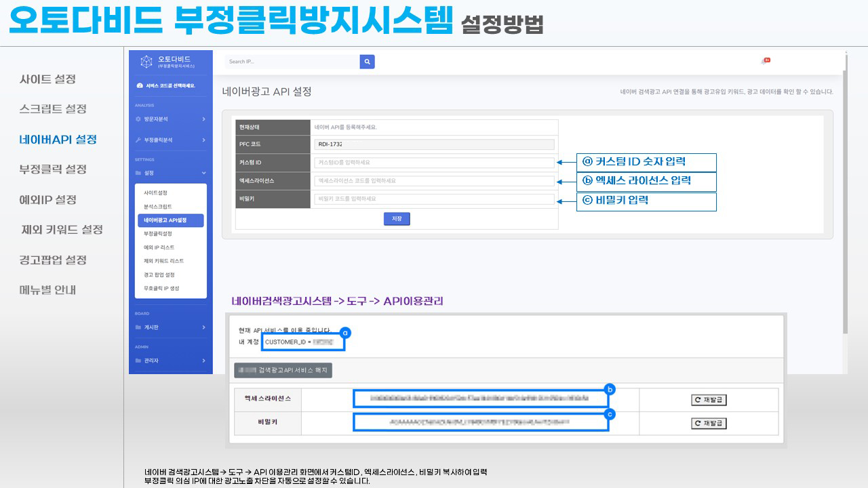Screen dimensions: 868x488
Task: Open the notification bell with red badge
Action: tap(765, 61)
